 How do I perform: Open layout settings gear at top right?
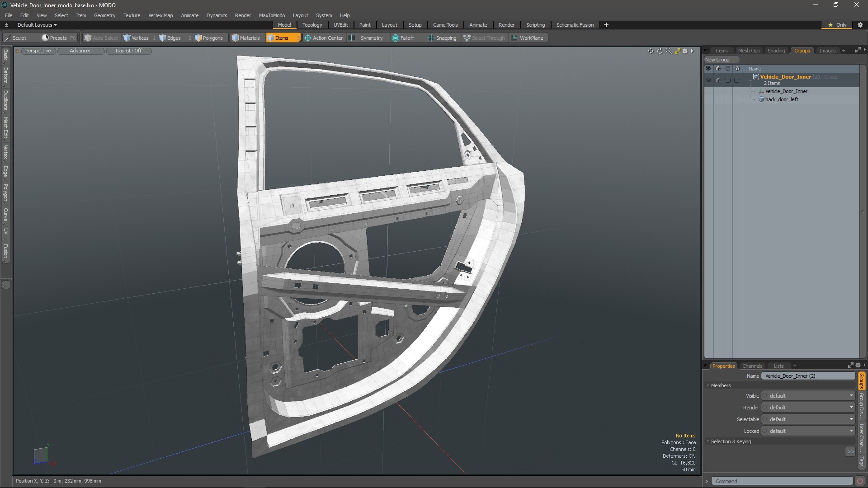tap(860, 25)
